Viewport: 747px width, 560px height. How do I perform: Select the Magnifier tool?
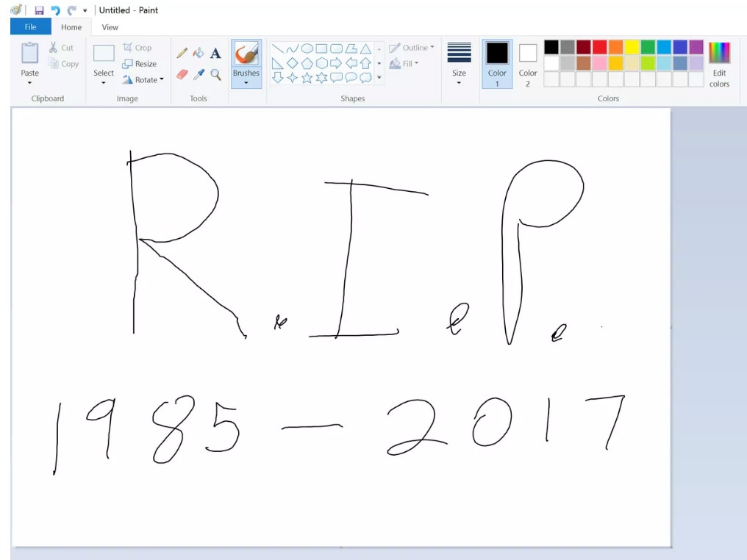click(x=214, y=73)
